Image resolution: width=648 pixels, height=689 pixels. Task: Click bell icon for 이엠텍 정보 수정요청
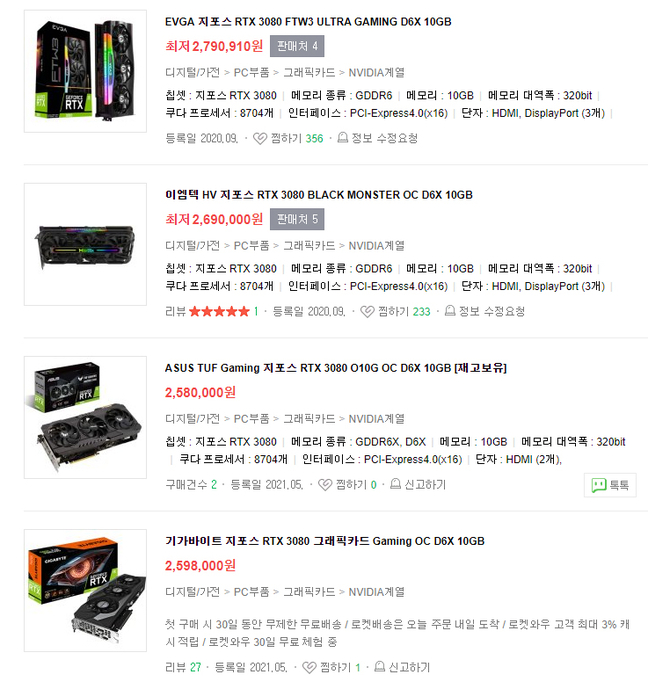(450, 312)
